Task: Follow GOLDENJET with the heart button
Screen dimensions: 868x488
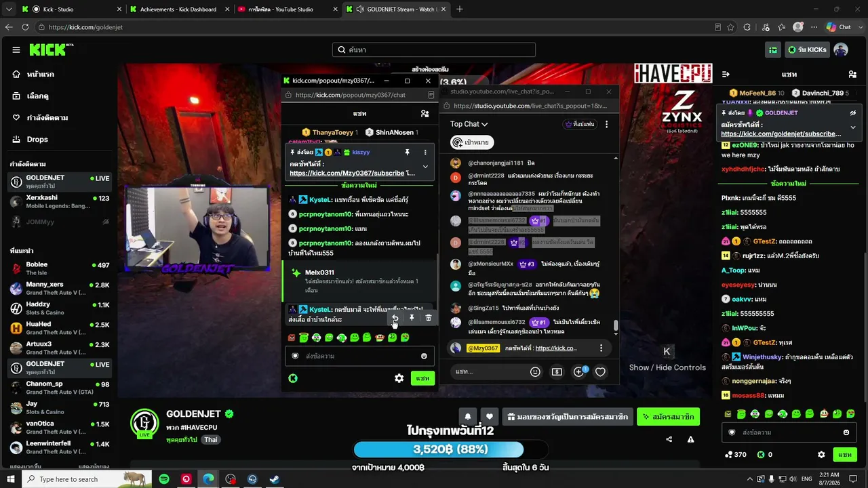Action: (x=489, y=417)
